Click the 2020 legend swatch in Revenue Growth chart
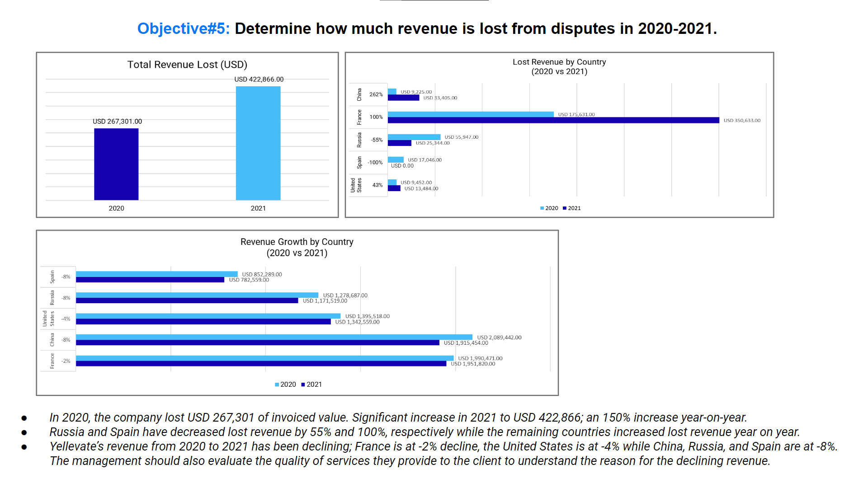Screen dimensions: 868x488 (x=277, y=385)
